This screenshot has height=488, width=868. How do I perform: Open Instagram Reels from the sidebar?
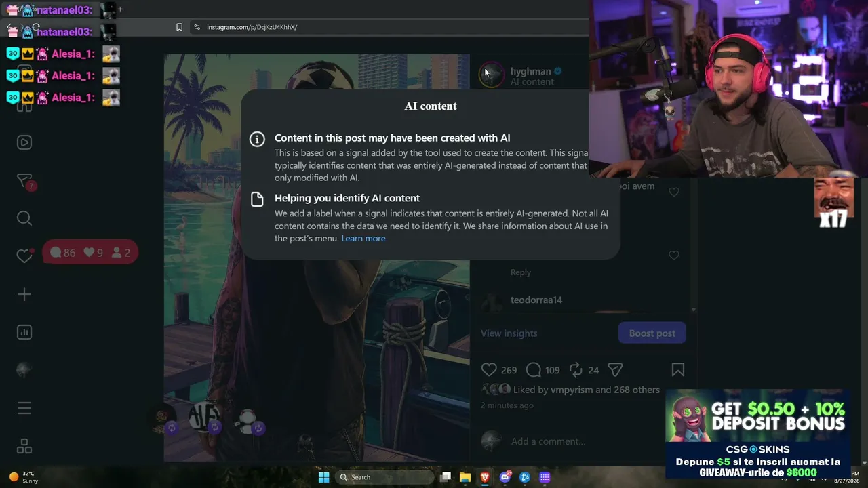tap(24, 142)
